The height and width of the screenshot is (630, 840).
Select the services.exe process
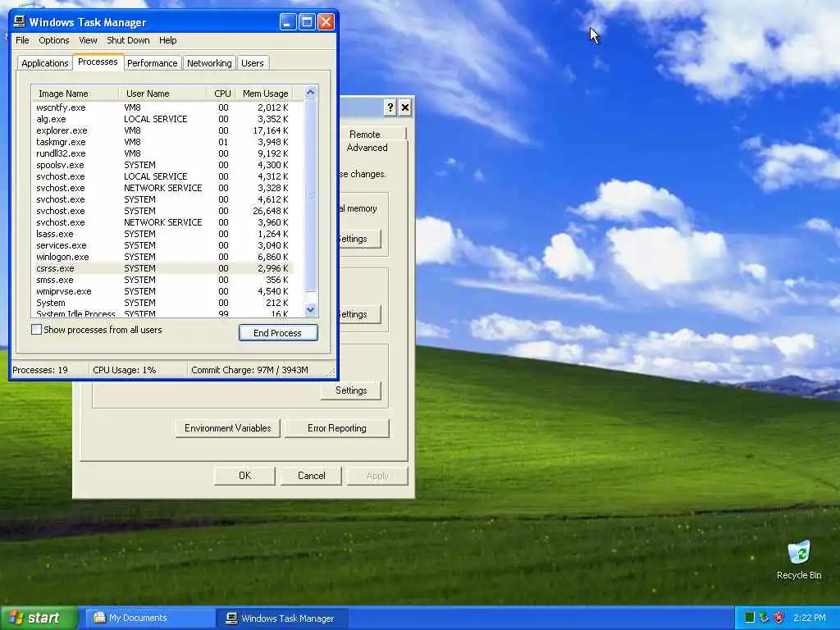click(162, 245)
